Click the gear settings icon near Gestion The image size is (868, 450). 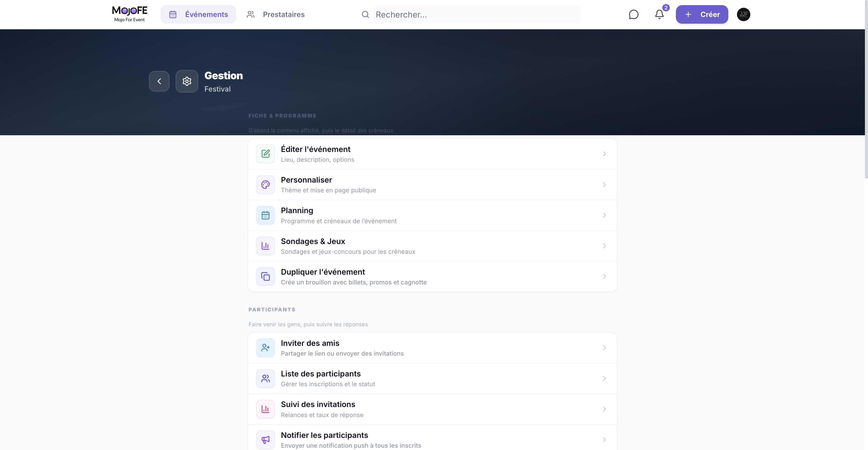[x=187, y=81]
